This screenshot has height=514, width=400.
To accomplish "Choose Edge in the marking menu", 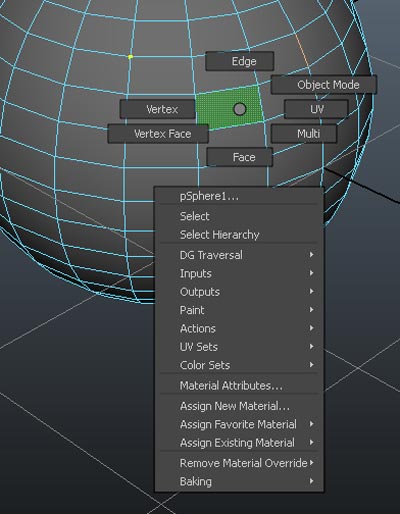I will (240, 61).
